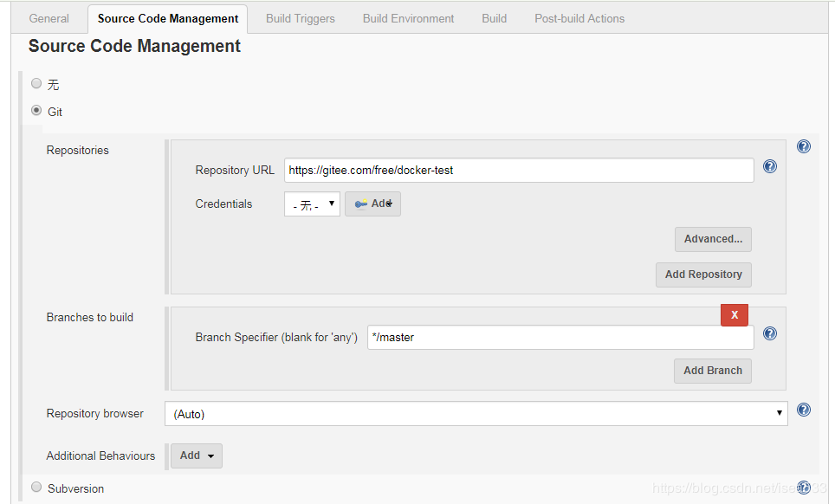
Task: Click the help icon beside Branch Specifier
Action: [770, 333]
